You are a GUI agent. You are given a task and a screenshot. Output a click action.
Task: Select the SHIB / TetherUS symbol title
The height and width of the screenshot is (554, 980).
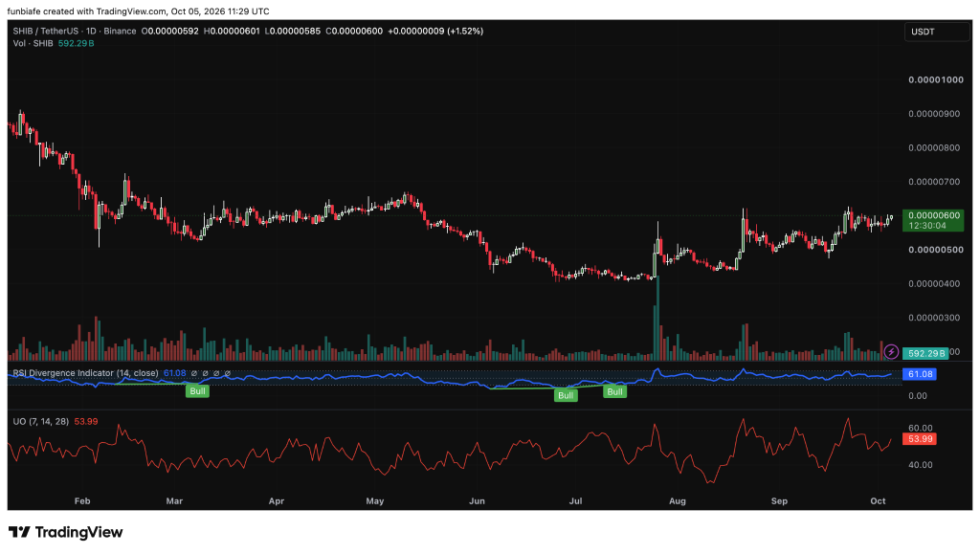[75, 31]
